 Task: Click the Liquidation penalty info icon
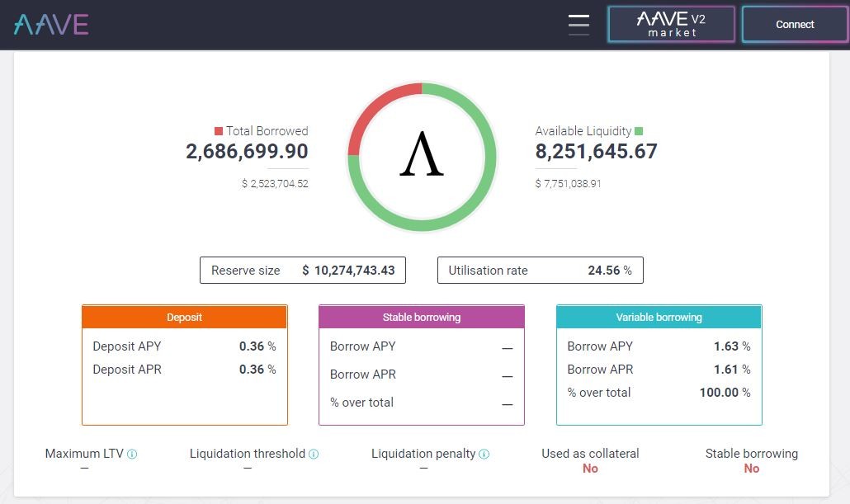pyautogui.click(x=484, y=455)
